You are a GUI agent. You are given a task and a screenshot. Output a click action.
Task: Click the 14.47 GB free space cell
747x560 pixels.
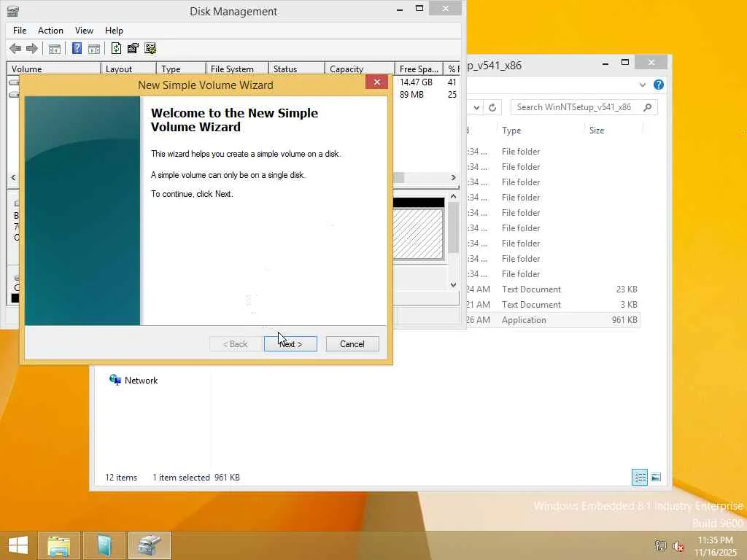tap(416, 82)
